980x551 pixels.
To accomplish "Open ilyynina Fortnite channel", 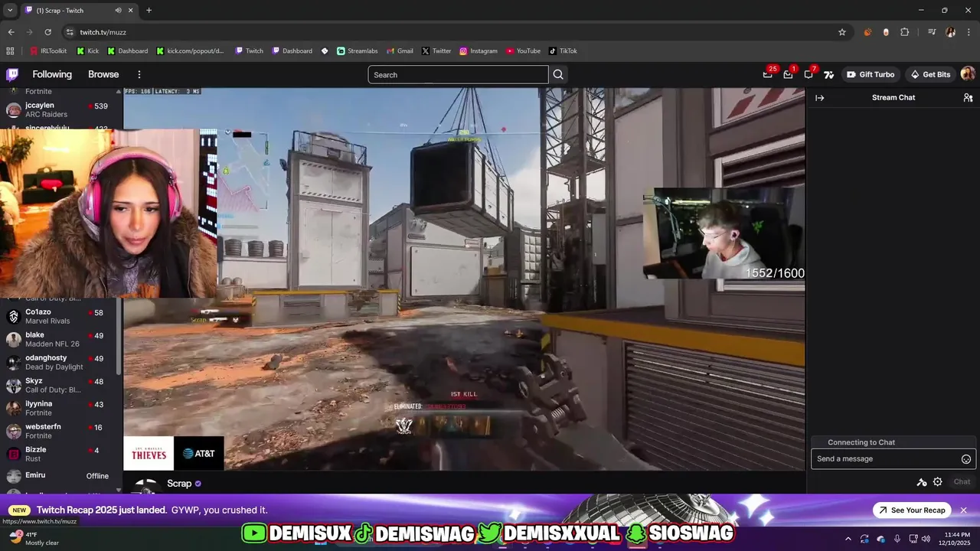I will click(x=60, y=408).
